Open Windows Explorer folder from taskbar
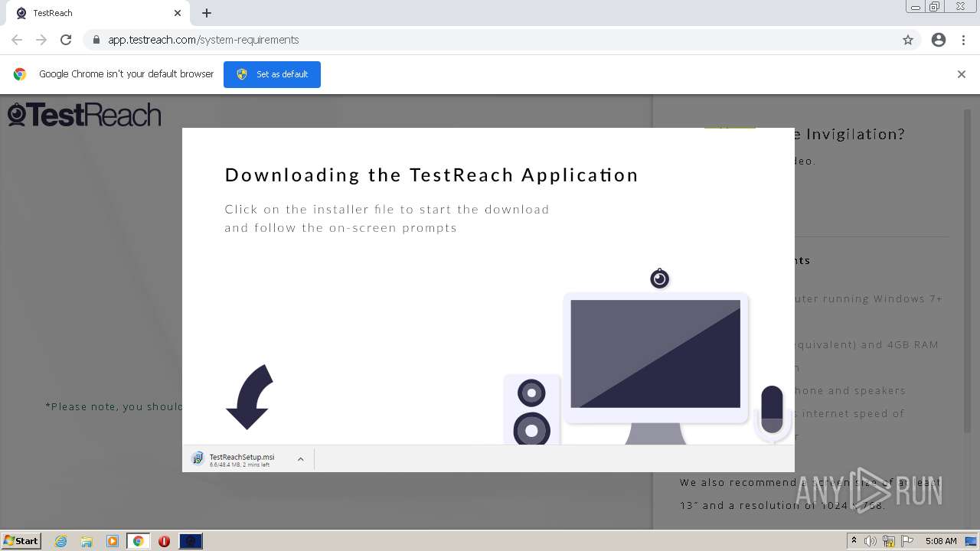This screenshot has width=980, height=551. coord(87,541)
